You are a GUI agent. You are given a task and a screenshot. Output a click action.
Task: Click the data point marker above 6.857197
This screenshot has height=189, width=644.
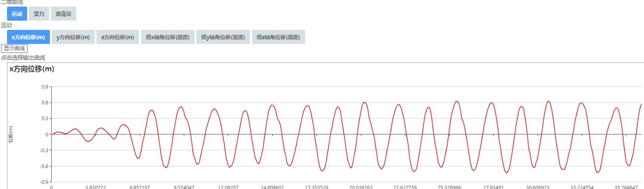139,157
